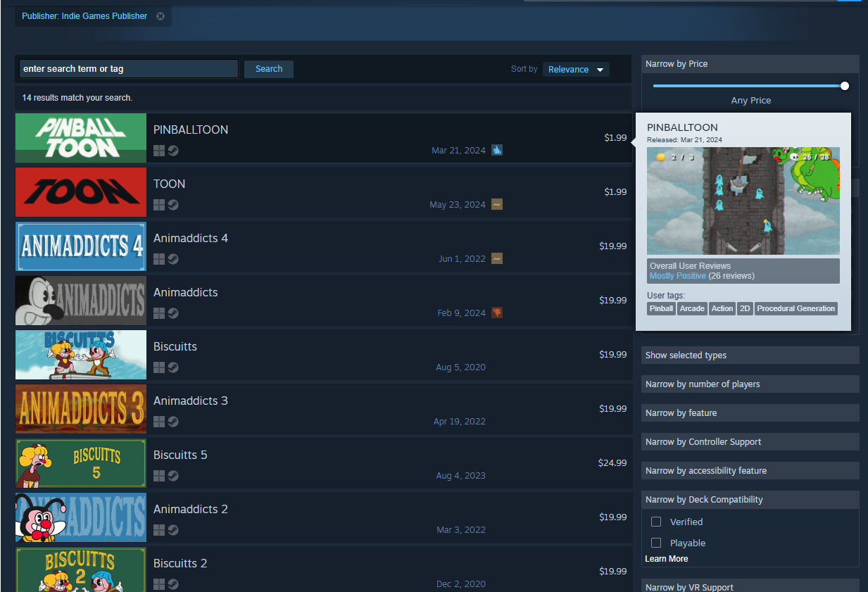The width and height of the screenshot is (868, 592).
Task: Expand Narrow by number of players
Action: (750, 384)
